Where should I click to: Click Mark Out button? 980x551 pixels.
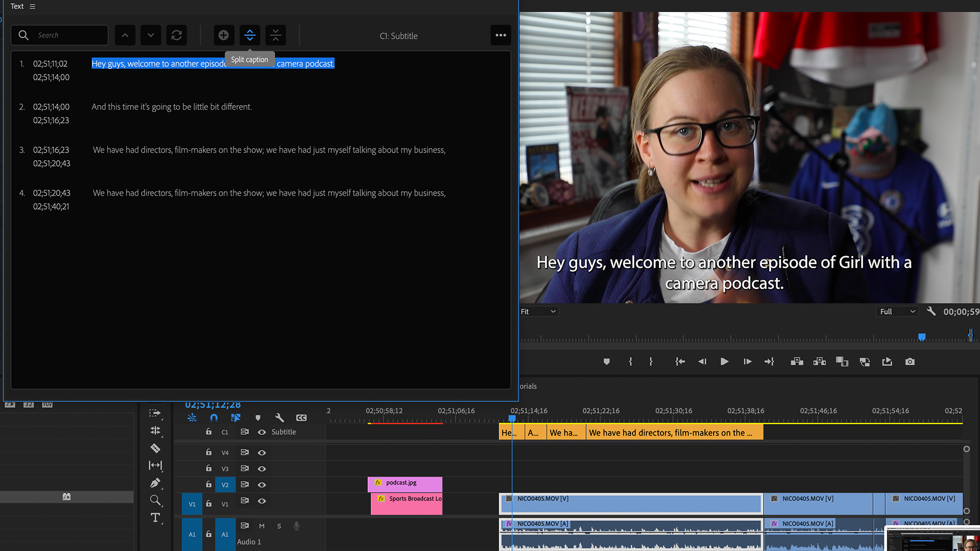[x=651, y=362]
